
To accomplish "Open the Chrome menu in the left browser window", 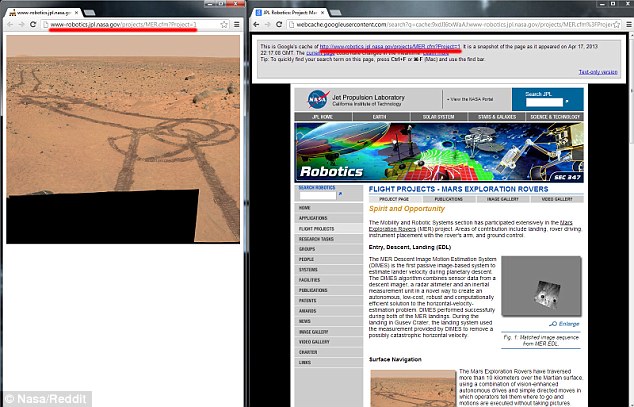I will click(237, 25).
